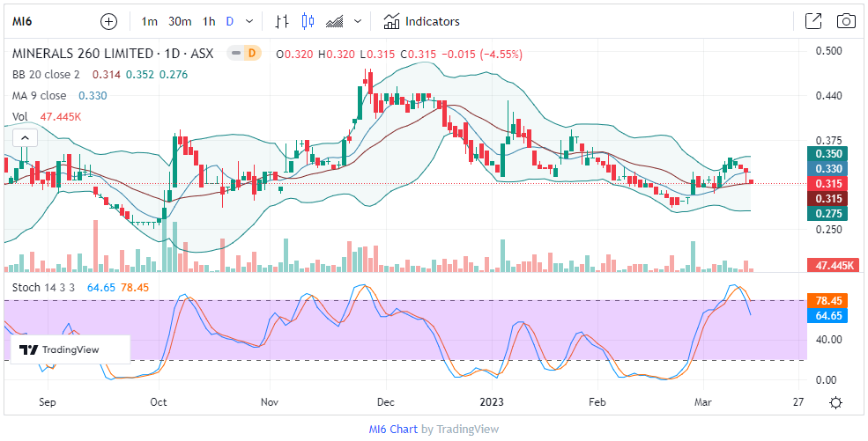
Task: Switch to 30m timeframe
Action: [x=180, y=21]
